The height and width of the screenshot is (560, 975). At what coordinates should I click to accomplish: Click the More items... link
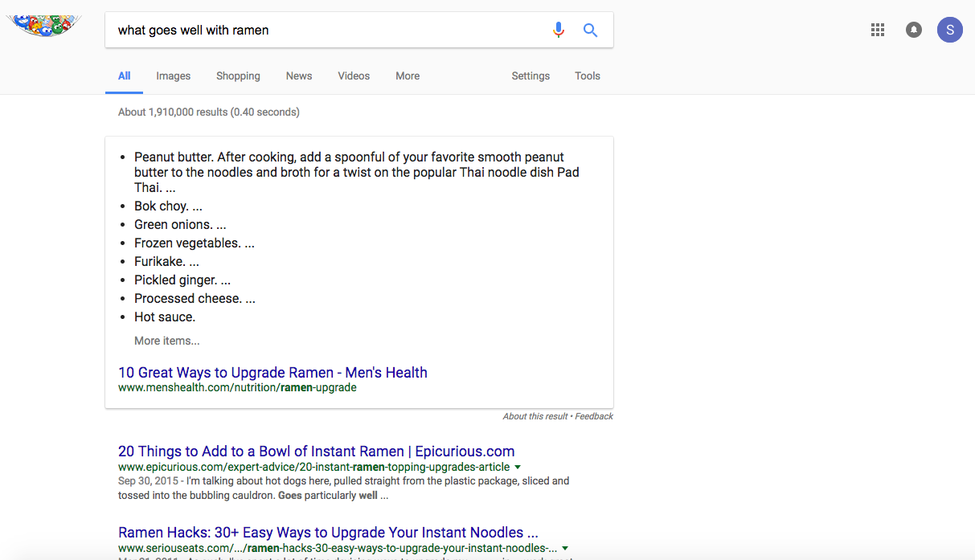point(167,341)
